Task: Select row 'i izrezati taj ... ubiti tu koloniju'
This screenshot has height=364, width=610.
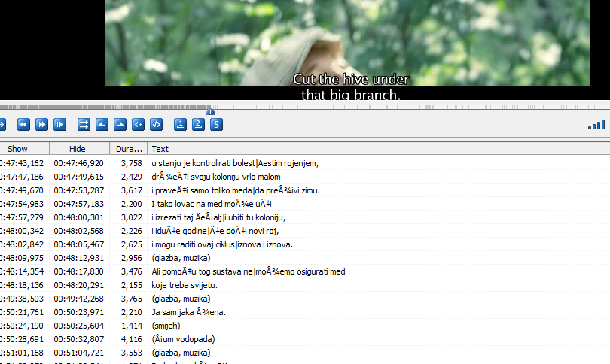Action: [305, 217]
